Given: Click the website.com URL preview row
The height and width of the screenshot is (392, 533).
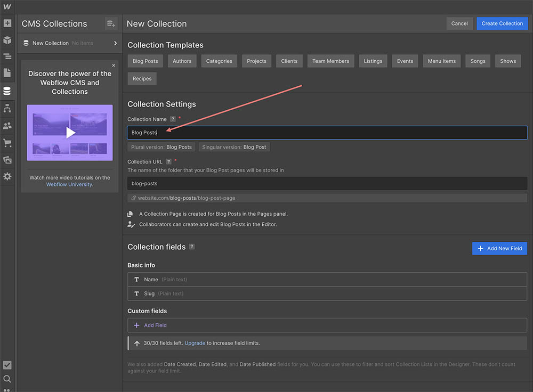Looking at the screenshot, I should [x=327, y=198].
